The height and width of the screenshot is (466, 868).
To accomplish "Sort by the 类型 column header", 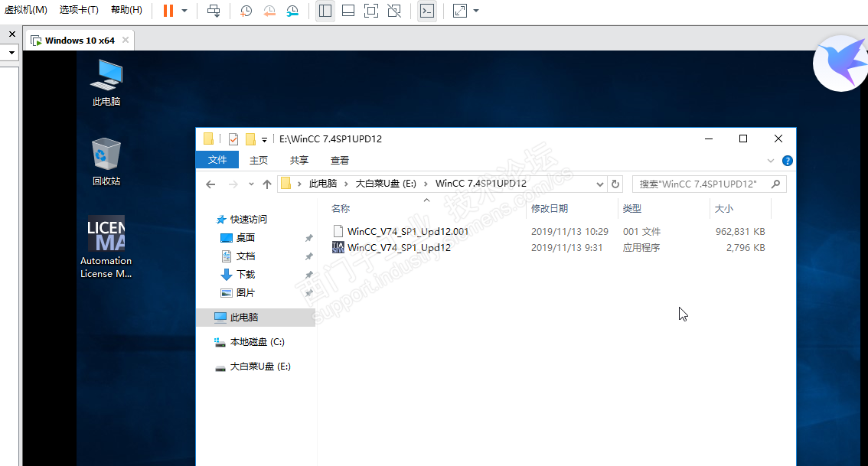I will pos(631,209).
